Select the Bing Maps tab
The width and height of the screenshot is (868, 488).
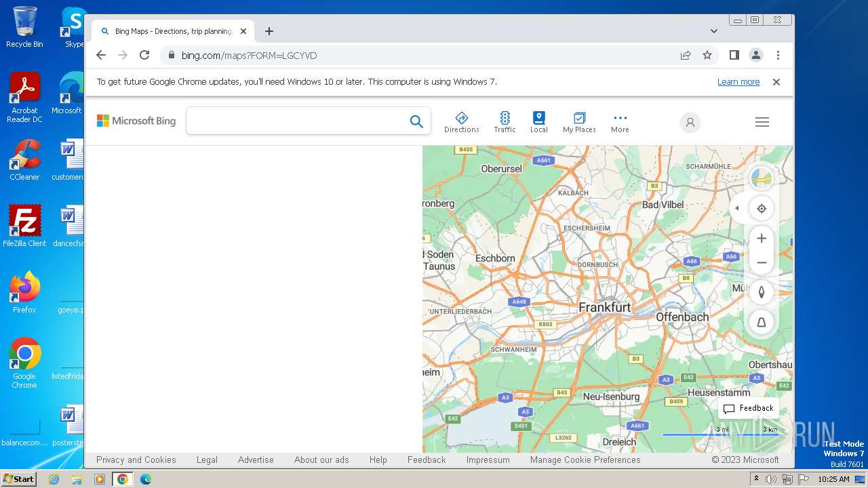[173, 31]
